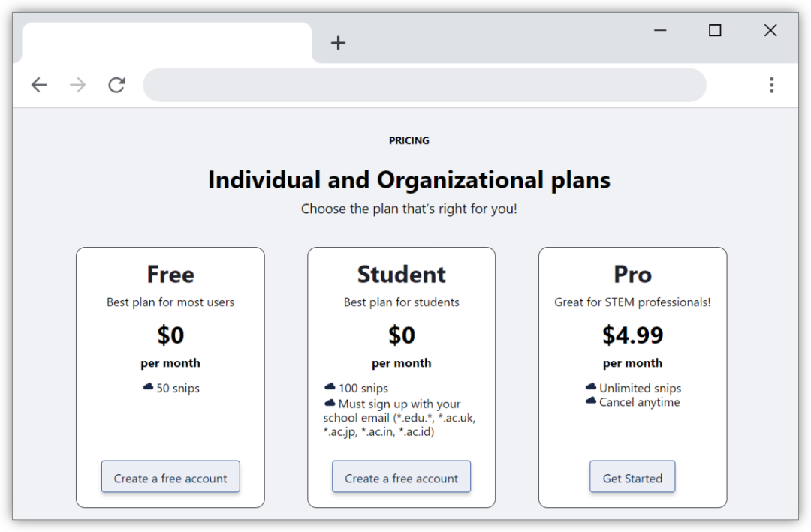Select the blank active browser tab

tap(167, 42)
